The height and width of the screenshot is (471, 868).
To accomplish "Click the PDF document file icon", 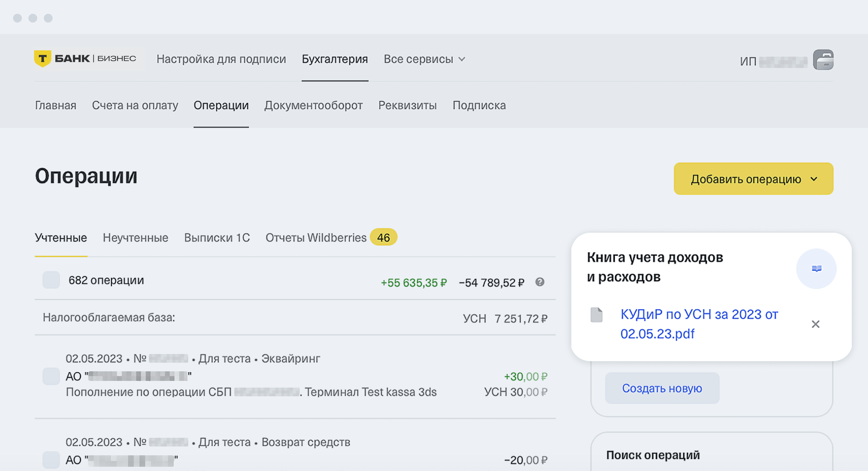I will click(596, 315).
